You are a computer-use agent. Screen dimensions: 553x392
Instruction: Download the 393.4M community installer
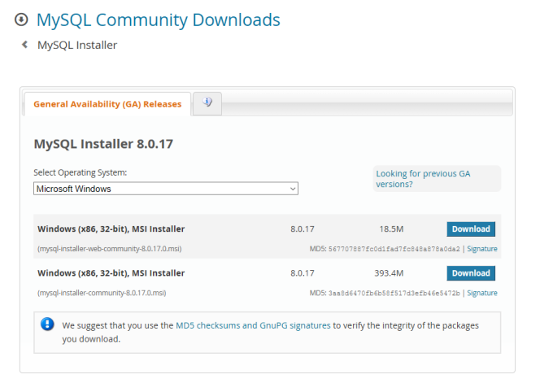coord(471,273)
